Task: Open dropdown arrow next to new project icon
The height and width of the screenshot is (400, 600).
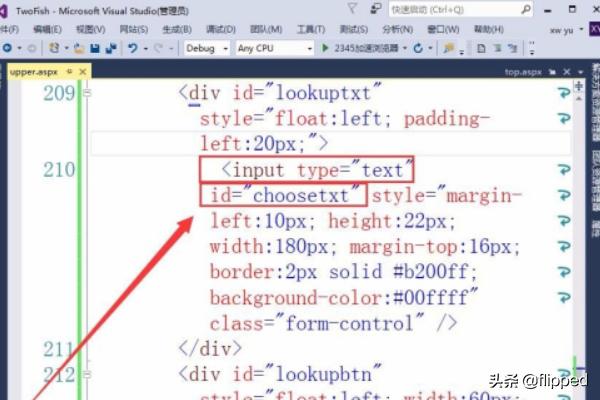Action: click(x=66, y=49)
